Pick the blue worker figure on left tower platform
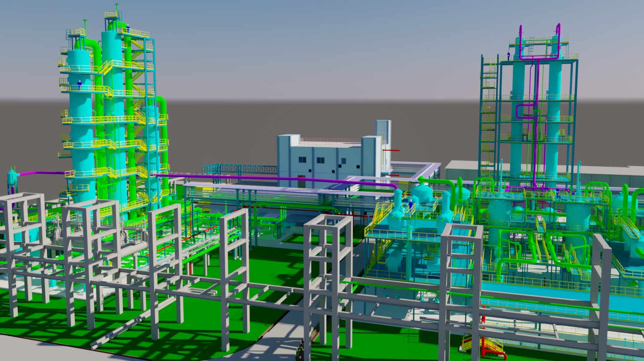The height and width of the screenshot is (361, 644). pos(79,85)
